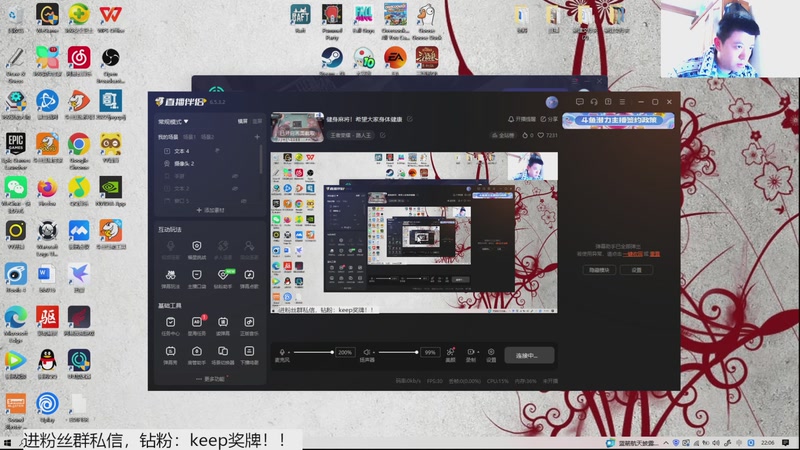Add a new scene with plus button
This screenshot has height=450, width=800.
(x=257, y=137)
